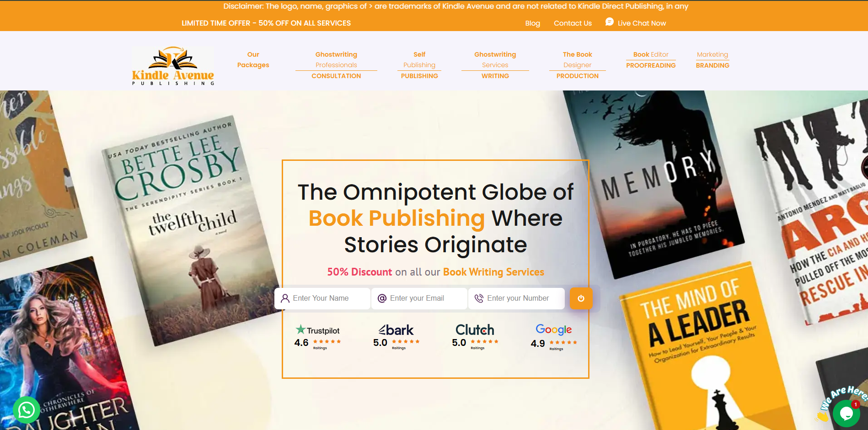Open Book Editor Proofreading menu
The height and width of the screenshot is (430, 868).
pos(651,60)
